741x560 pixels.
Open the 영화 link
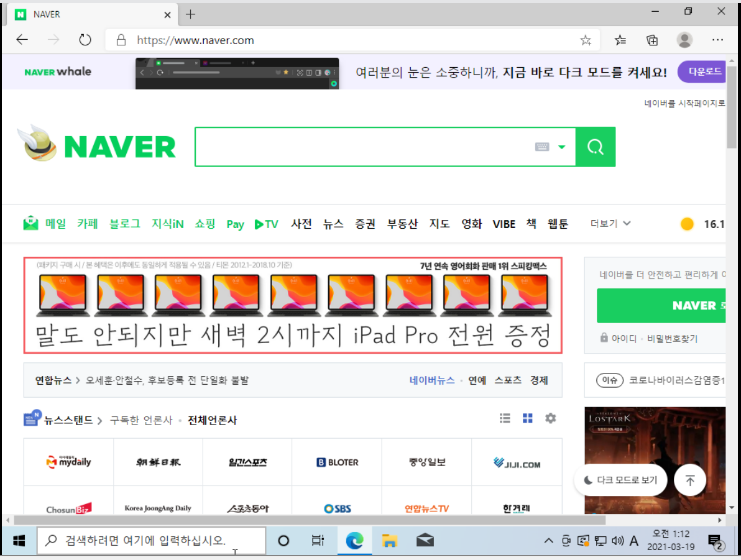coord(472,224)
